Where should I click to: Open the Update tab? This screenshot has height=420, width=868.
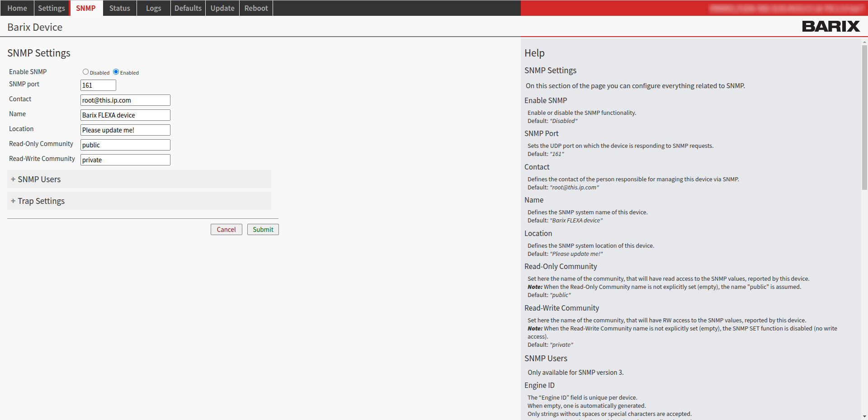tap(222, 8)
